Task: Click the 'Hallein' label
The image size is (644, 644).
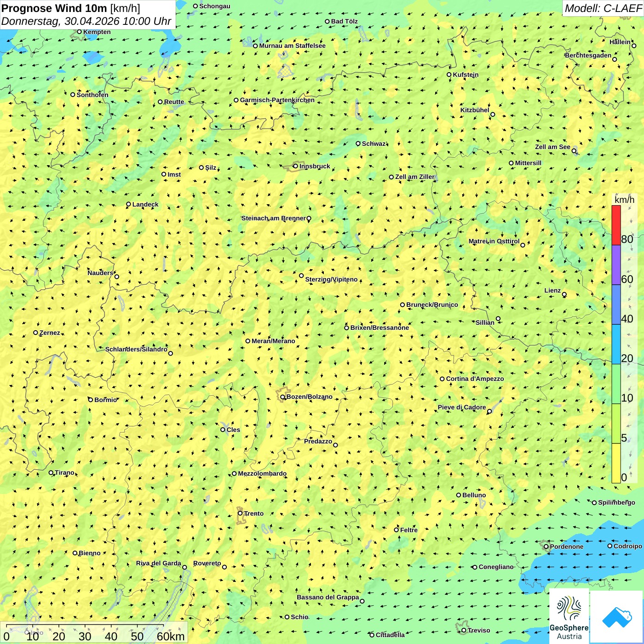Action: coord(620,42)
